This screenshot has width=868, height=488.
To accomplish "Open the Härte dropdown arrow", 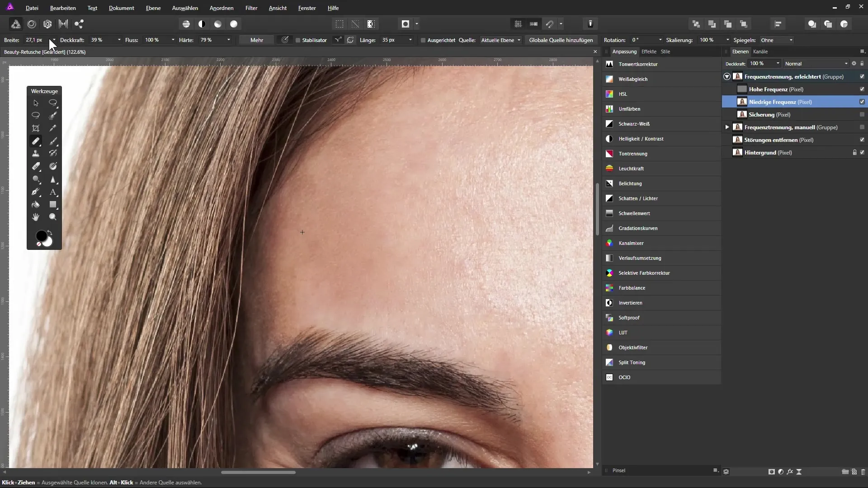I will (x=228, y=40).
